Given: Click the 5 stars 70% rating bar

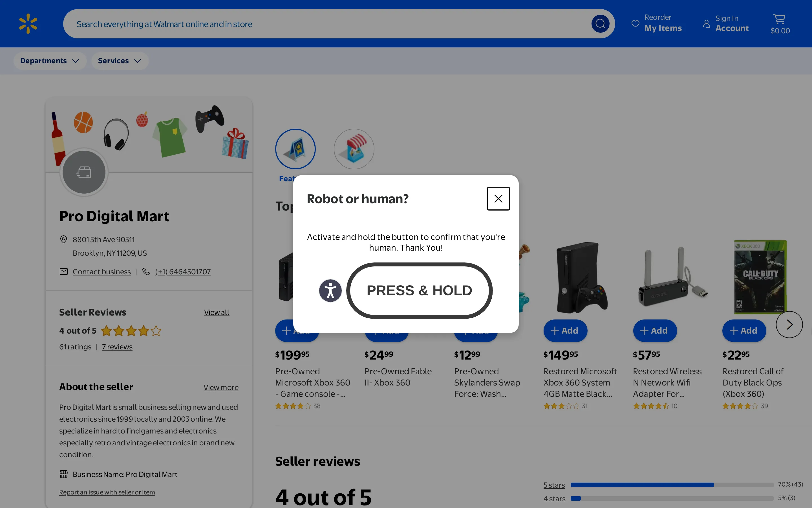Looking at the screenshot, I should click(672, 485).
